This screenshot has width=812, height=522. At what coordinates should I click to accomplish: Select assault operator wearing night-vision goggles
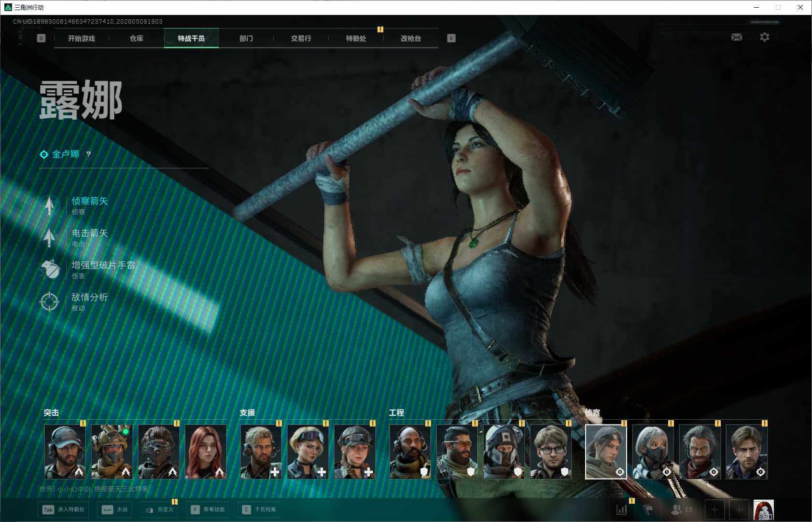pos(159,452)
